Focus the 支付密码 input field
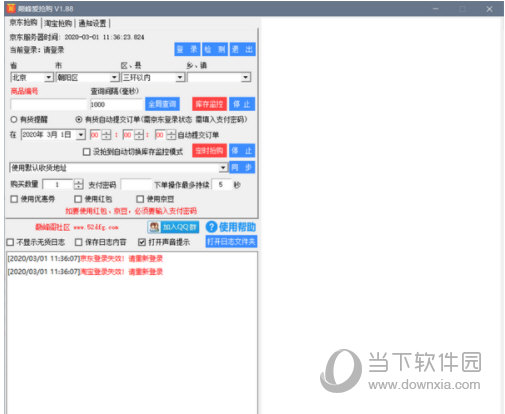This screenshot has height=414, width=505. click(136, 184)
